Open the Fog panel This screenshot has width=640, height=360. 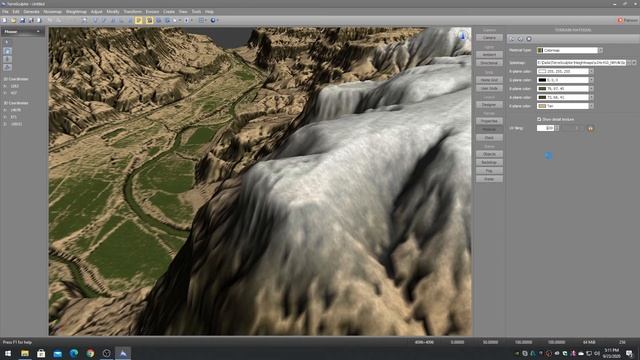[x=489, y=171]
